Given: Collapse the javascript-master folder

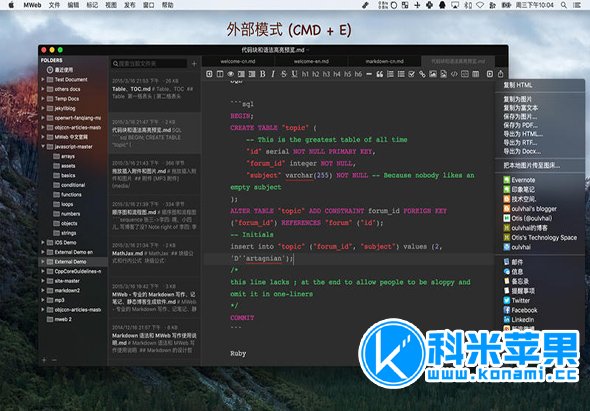Looking at the screenshot, I should click(x=43, y=147).
